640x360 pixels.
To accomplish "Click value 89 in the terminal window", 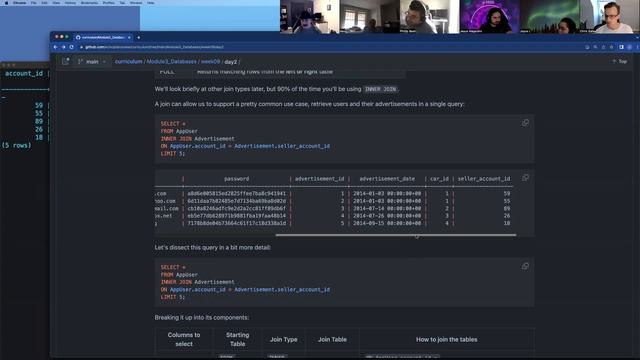I will pos(39,121).
